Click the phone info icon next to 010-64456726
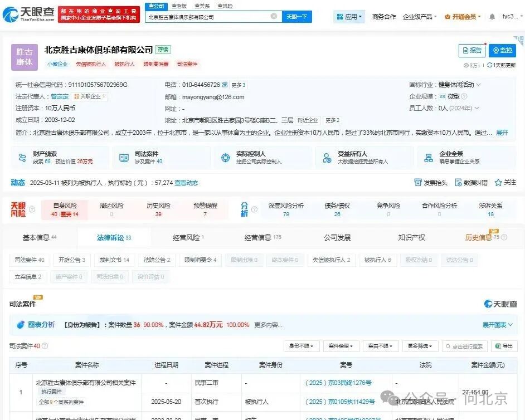The height and width of the screenshot is (420, 525). pos(225,85)
